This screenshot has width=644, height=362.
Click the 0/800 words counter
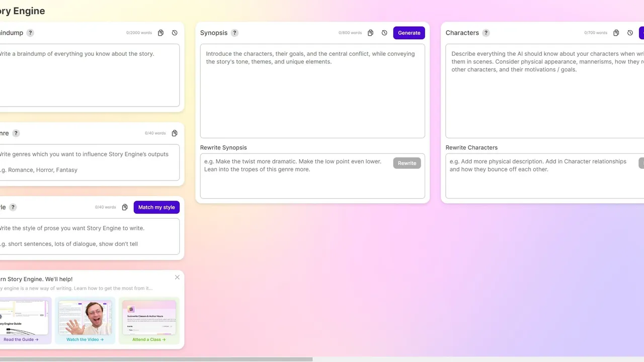click(x=350, y=33)
